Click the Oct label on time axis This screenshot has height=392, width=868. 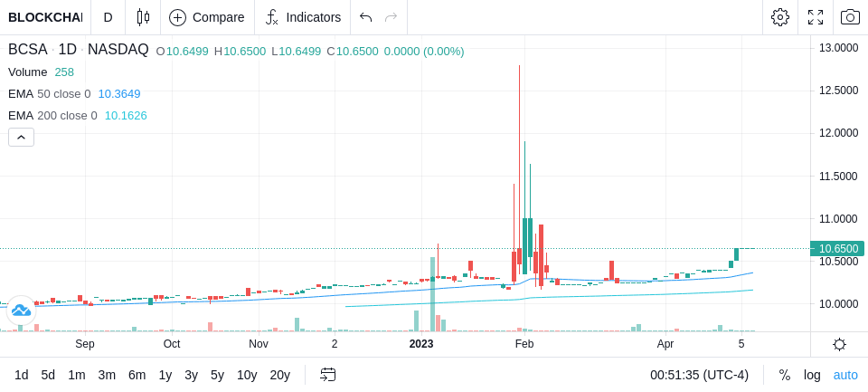point(172,344)
